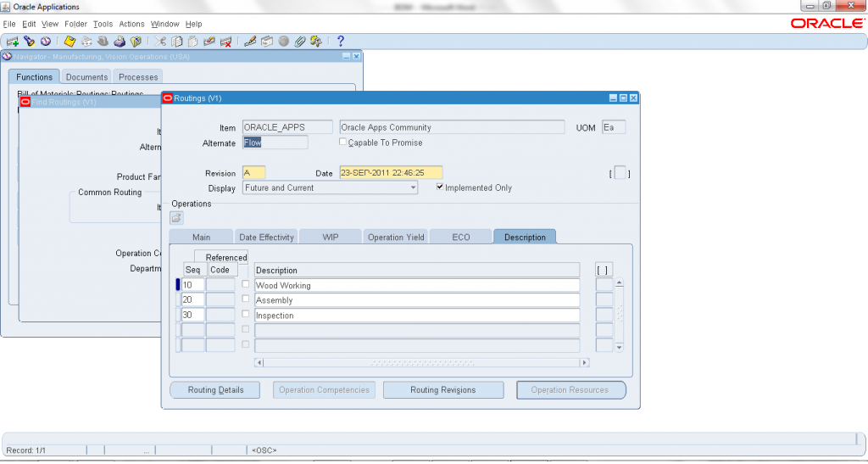
Task: Click the Routing Revisions button
Action: (442, 390)
